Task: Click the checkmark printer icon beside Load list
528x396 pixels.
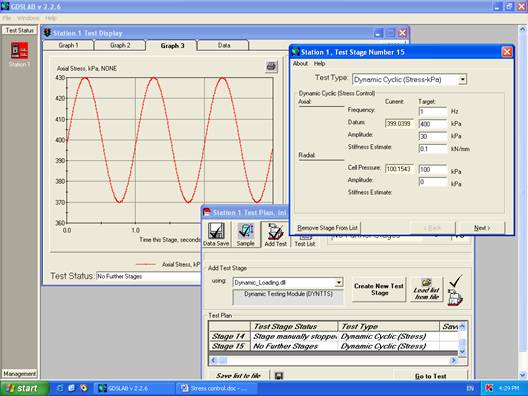Action: [455, 290]
